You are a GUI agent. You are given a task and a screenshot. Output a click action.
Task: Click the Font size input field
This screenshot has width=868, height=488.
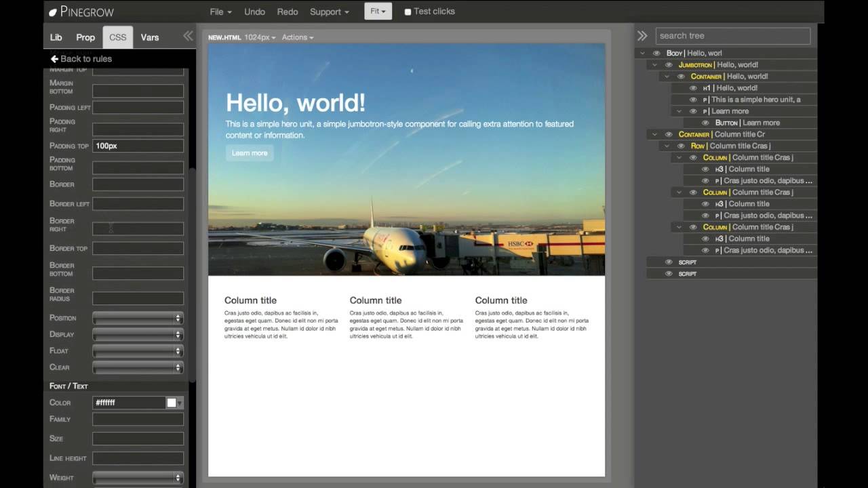[x=138, y=439]
